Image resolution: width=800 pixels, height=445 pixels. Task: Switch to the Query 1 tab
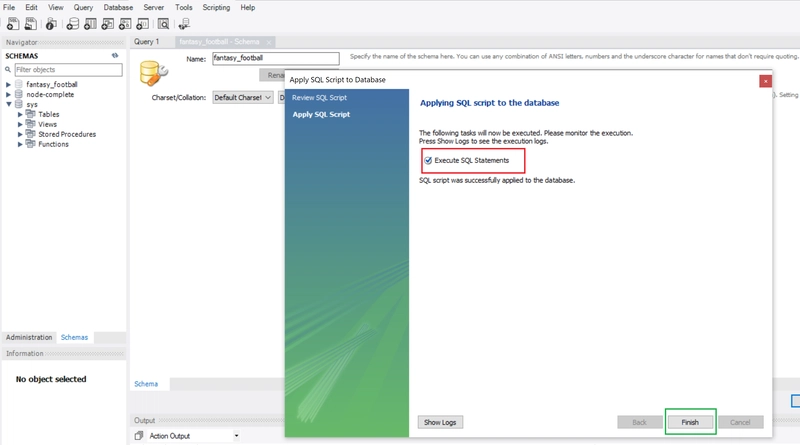pyautogui.click(x=147, y=42)
